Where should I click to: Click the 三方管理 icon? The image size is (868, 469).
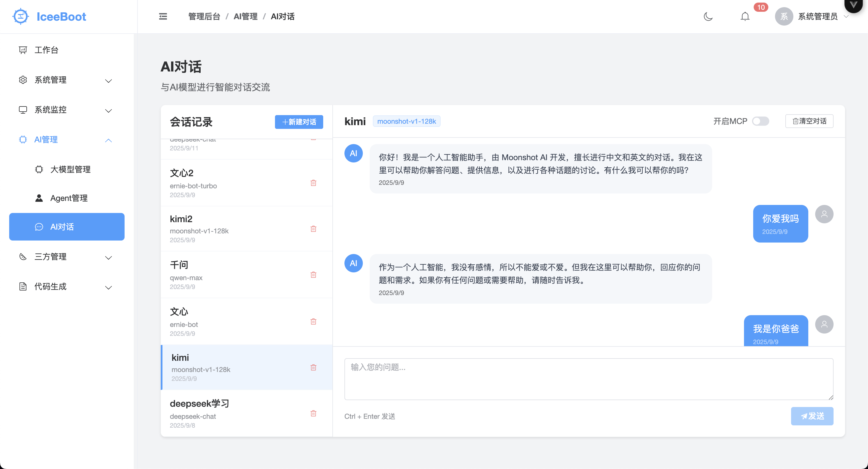[x=23, y=257]
